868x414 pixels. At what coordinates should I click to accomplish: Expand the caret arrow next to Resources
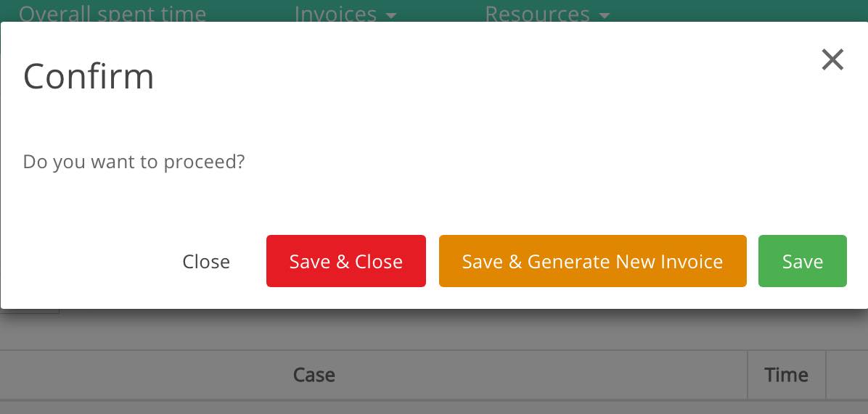(604, 15)
